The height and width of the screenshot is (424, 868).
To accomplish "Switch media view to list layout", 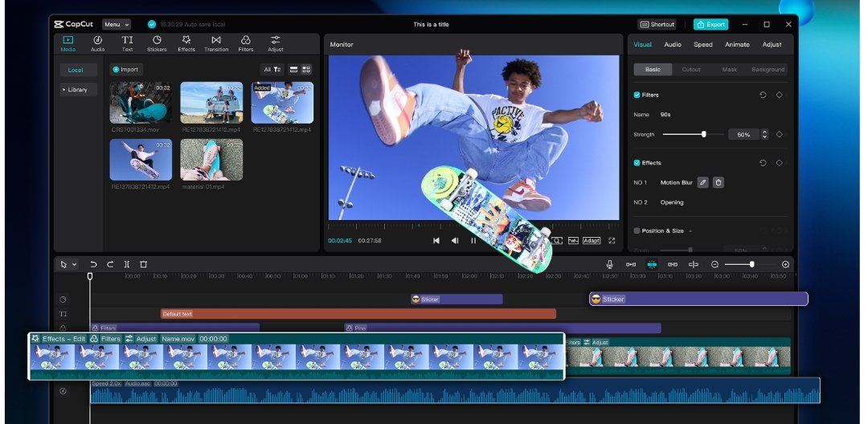I will 293,70.
